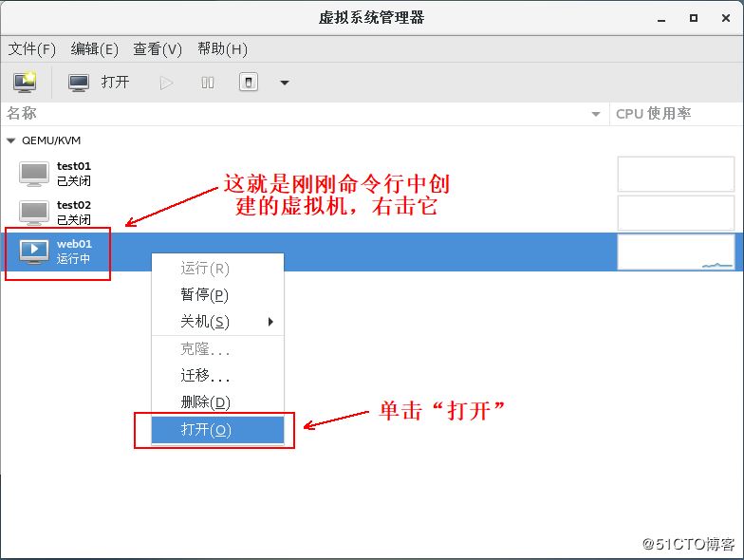Collapse the QEMU/KVM connection tree
744x560 pixels.
[x=11, y=140]
